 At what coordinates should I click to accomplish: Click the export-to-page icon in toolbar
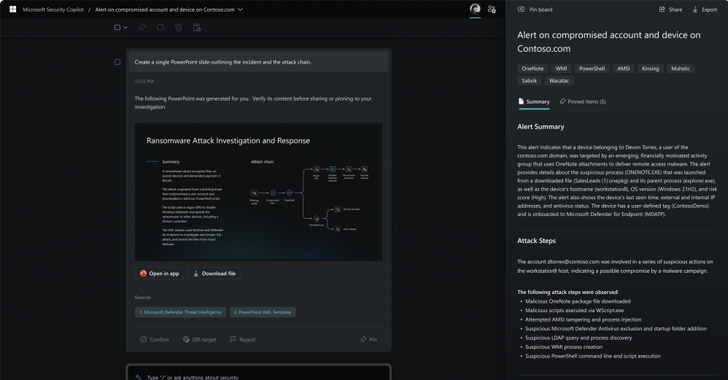pos(197,27)
